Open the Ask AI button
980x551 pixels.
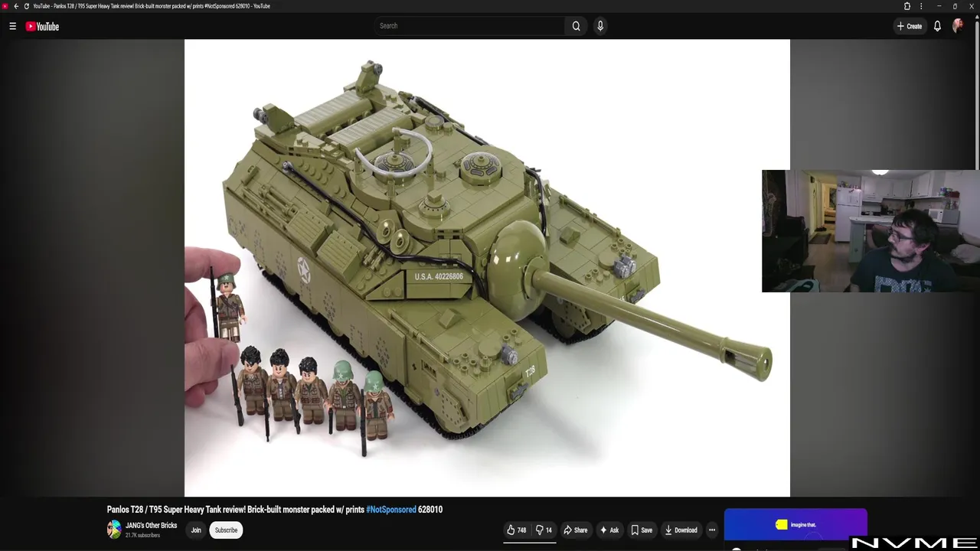point(609,530)
